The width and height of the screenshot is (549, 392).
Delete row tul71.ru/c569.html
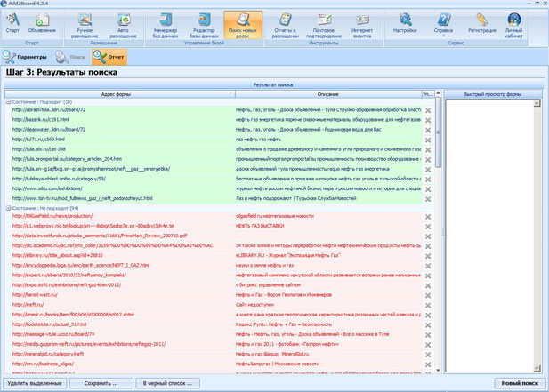[x=428, y=140]
